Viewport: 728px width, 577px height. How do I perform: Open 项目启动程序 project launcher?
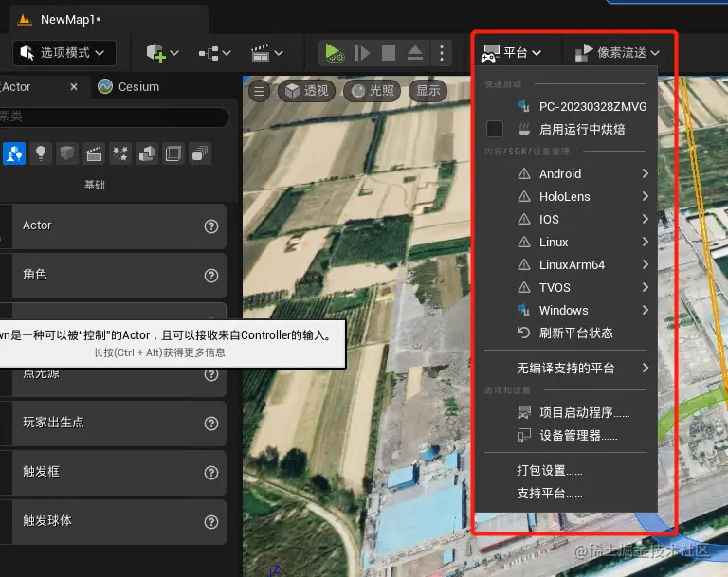click(566, 412)
